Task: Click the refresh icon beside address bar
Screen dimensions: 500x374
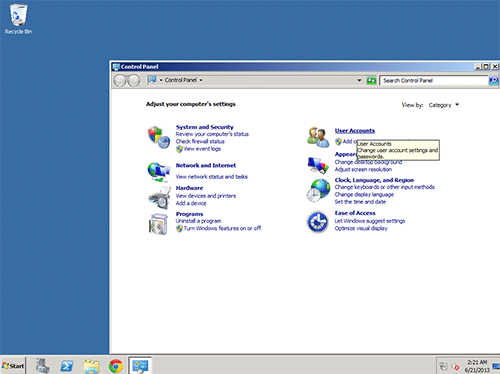Action: point(371,80)
